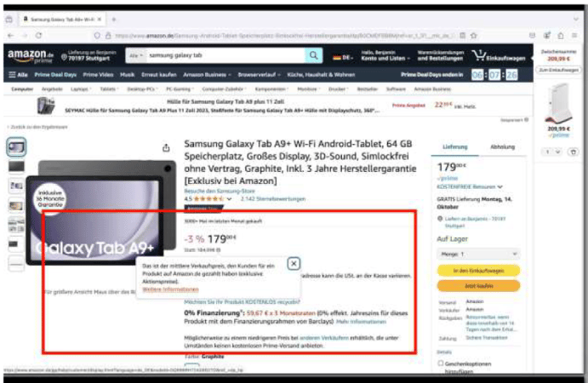
Task: Open Erneut kaufen menu item
Action: (x=159, y=75)
